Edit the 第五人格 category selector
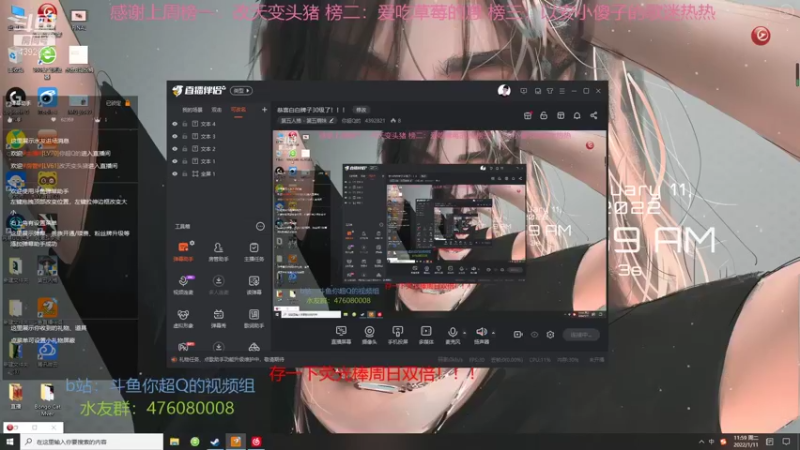This screenshot has height=450, width=800. 307,121
